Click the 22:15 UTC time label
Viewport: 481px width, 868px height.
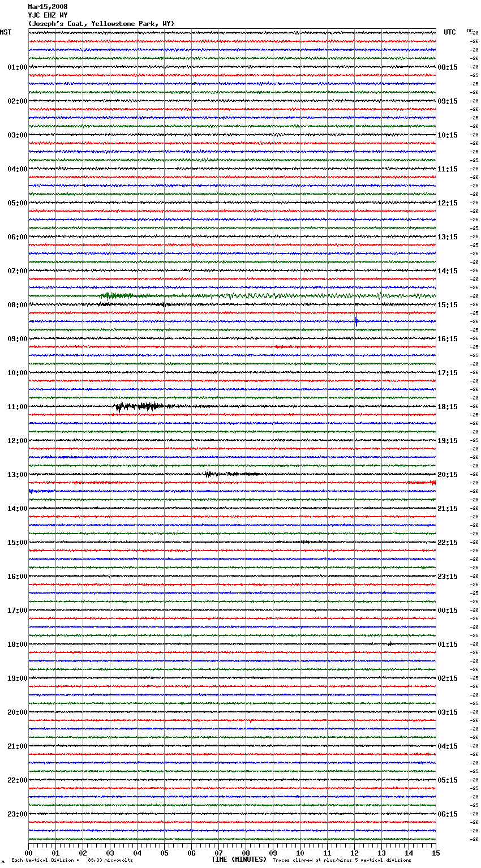tap(448, 543)
